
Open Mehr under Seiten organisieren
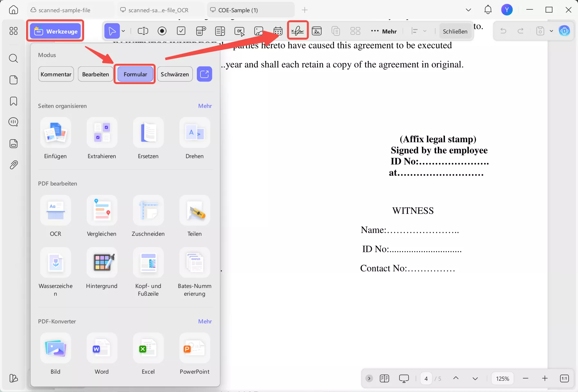pos(205,106)
